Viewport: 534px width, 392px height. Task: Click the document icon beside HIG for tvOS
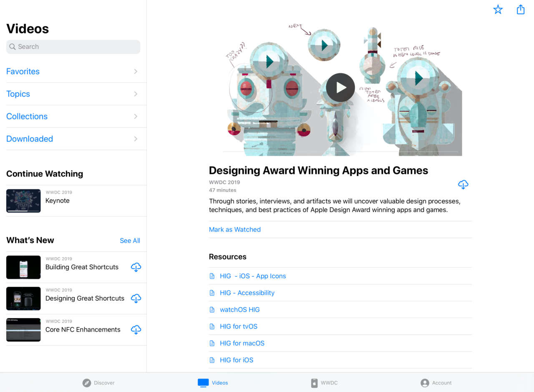click(212, 326)
